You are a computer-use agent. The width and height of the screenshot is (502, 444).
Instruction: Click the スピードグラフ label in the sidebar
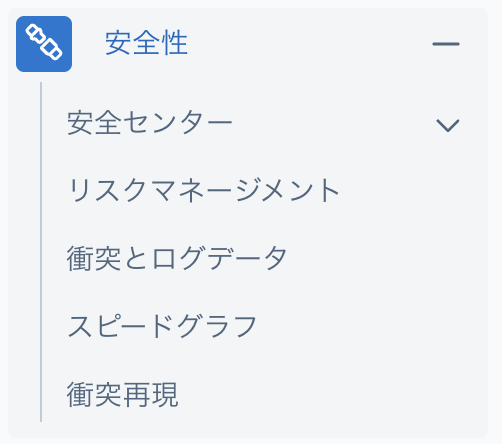click(162, 327)
